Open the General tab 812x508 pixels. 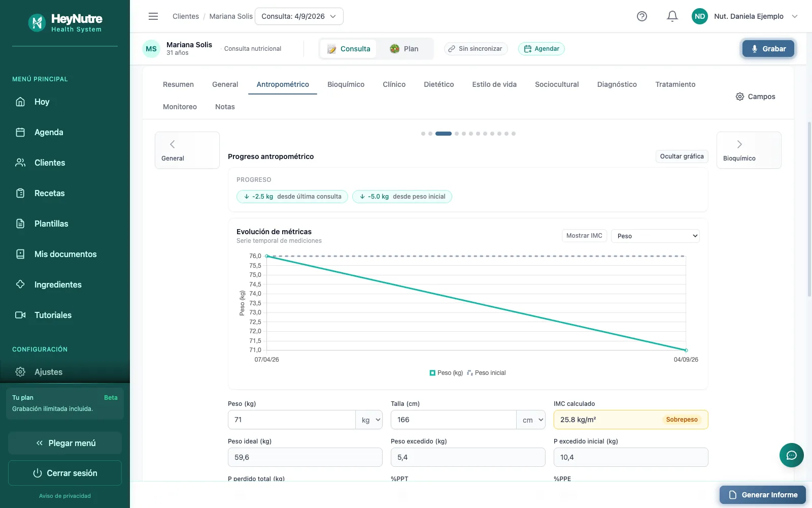pos(225,84)
